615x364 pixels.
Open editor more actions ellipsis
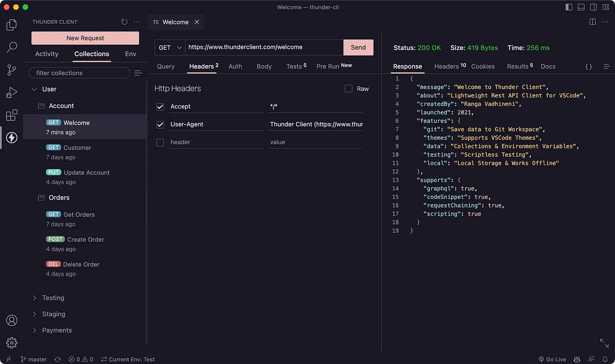coord(605,22)
